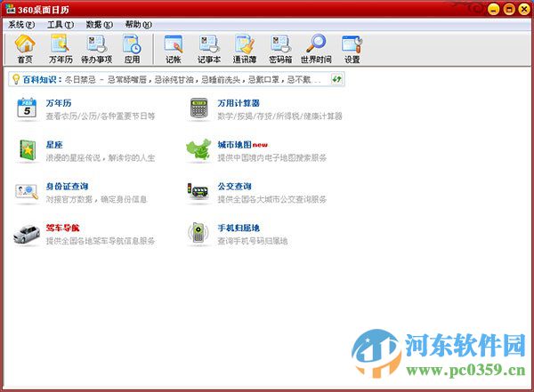Image resolution: width=534 pixels, height=392 pixels.
Task: Click description 对接官方数据,确定身份信息
Action: point(96,199)
